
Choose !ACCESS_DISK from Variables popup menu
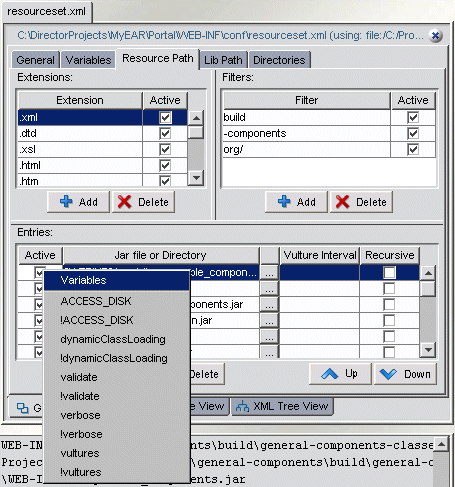pyautogui.click(x=117, y=320)
